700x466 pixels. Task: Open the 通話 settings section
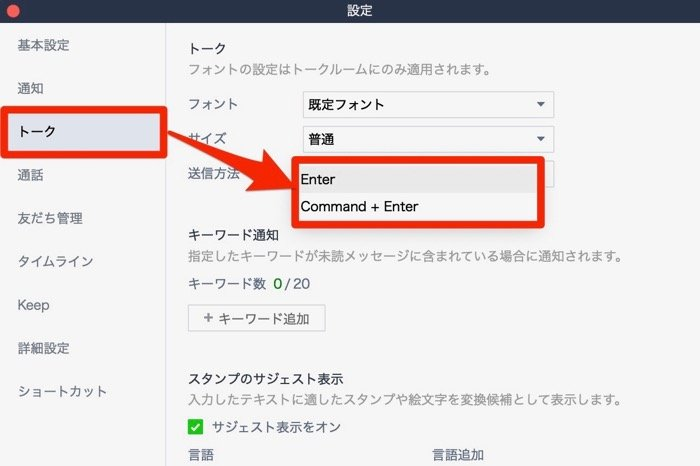30,175
